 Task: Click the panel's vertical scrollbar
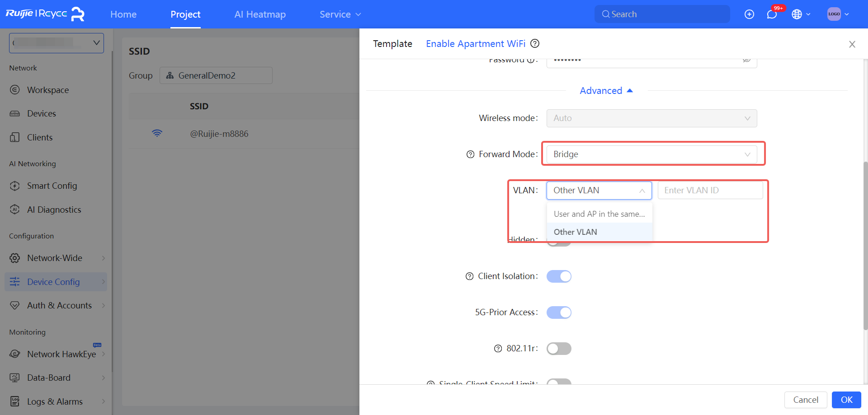(x=865, y=244)
